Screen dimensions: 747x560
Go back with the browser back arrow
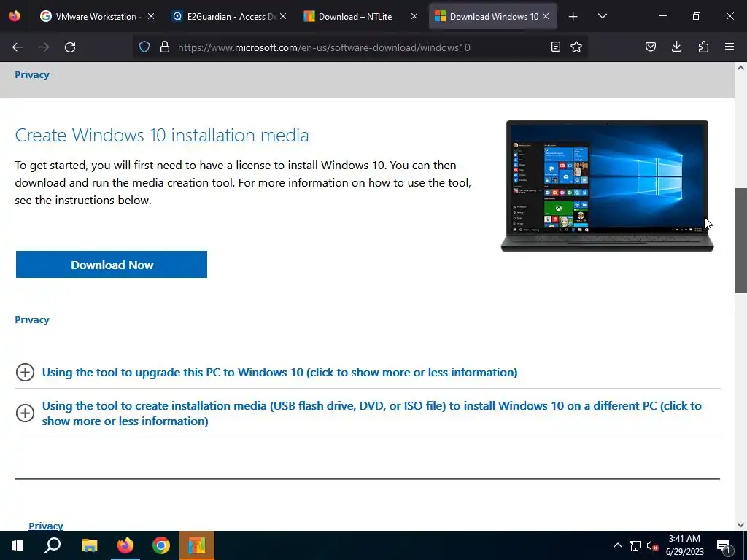pos(18,47)
